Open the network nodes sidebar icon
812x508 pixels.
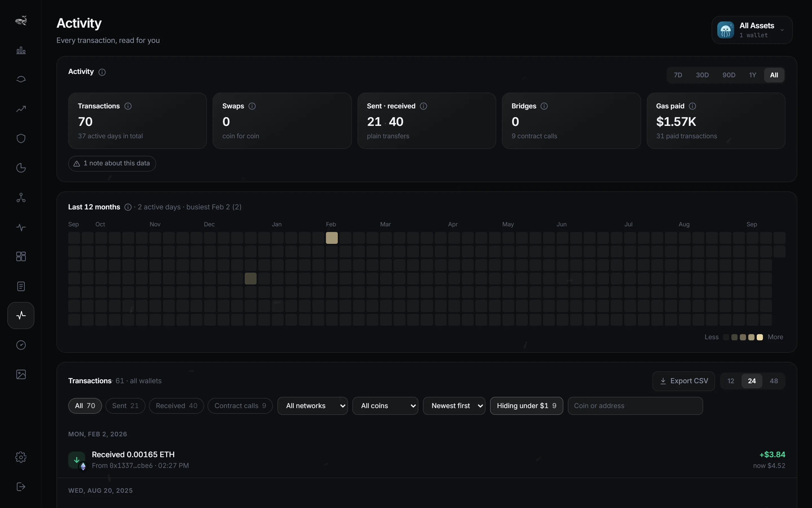(x=21, y=198)
